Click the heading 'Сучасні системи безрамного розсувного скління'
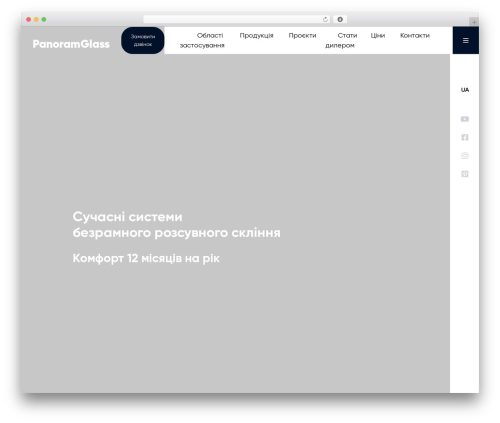This screenshot has height=423, width=500. pos(176,225)
